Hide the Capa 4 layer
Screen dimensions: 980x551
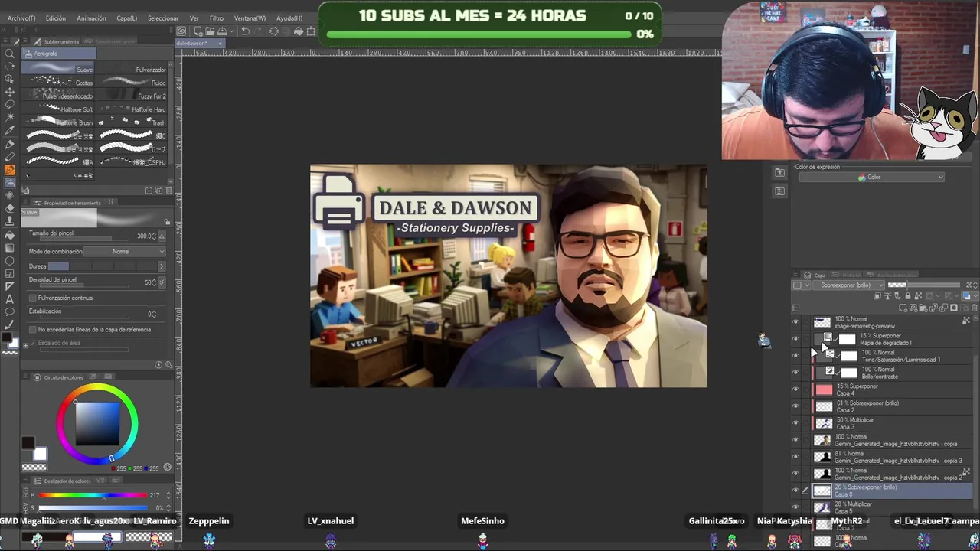click(795, 390)
